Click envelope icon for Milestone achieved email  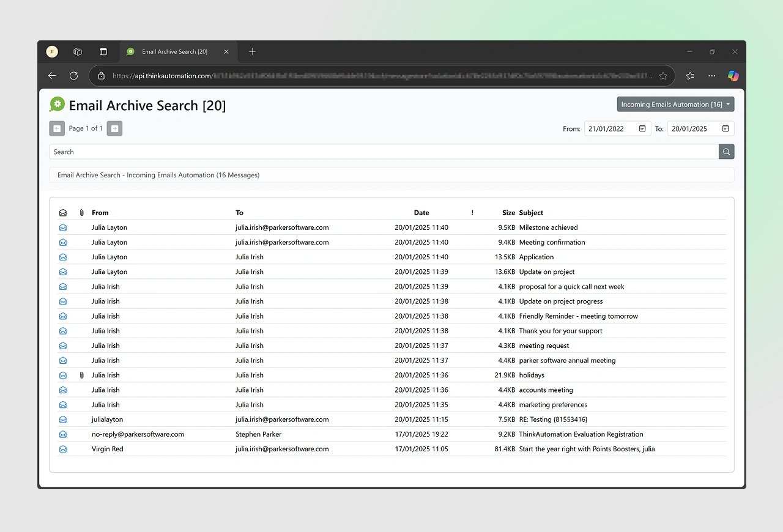pos(63,227)
